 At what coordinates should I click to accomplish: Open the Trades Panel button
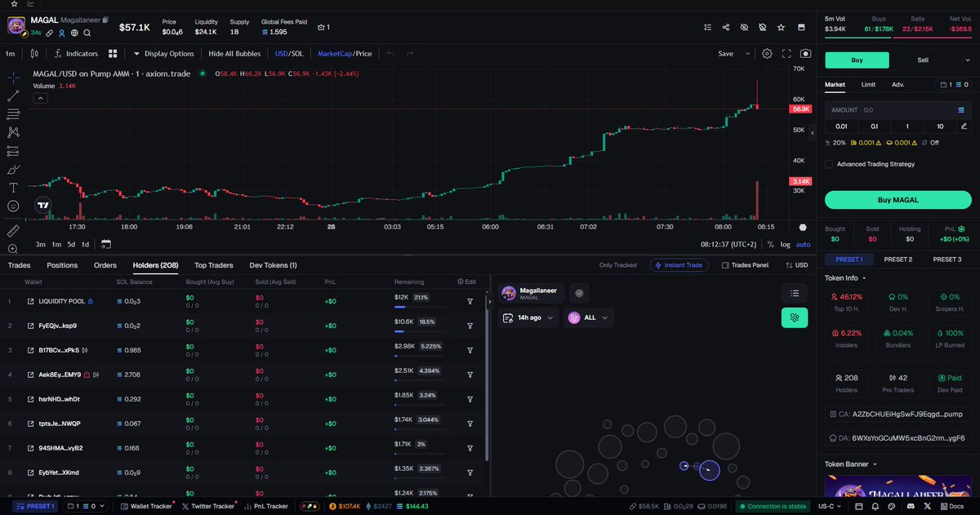point(745,265)
